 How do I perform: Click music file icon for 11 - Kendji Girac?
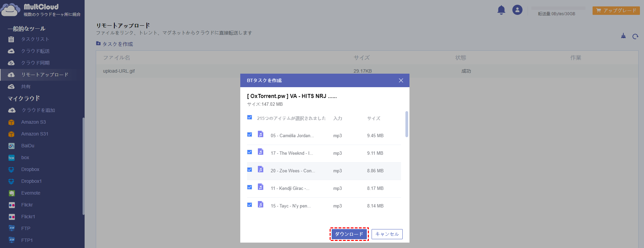pyautogui.click(x=261, y=187)
